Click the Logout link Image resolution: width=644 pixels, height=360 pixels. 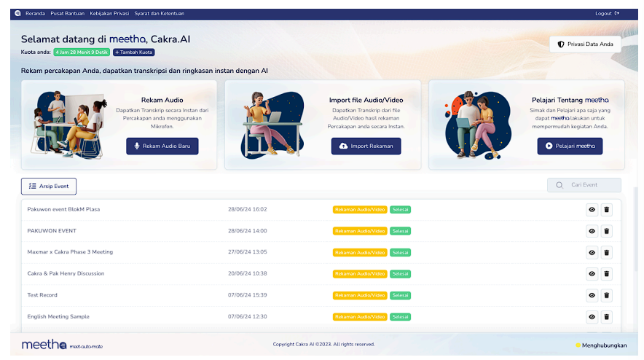[x=607, y=14]
